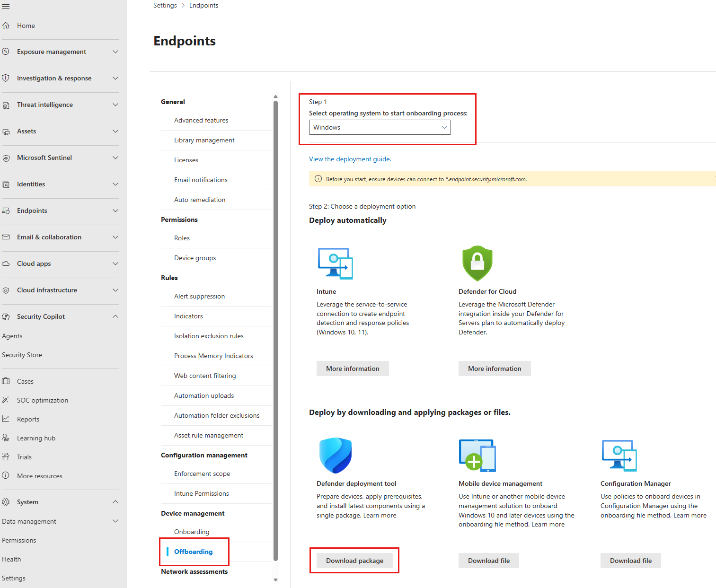Click the Learning hub icon
Image resolution: width=716 pixels, height=588 pixels.
[6, 438]
